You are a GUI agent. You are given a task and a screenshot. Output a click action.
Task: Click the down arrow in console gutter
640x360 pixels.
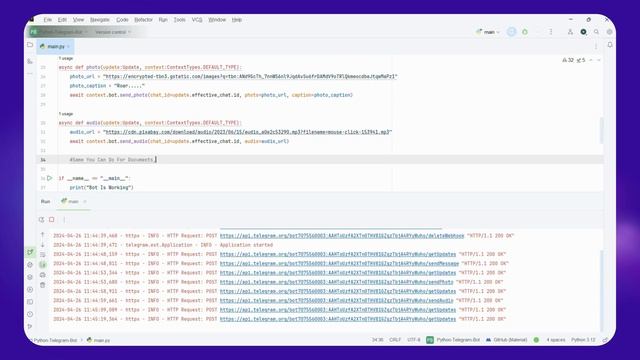[42, 245]
